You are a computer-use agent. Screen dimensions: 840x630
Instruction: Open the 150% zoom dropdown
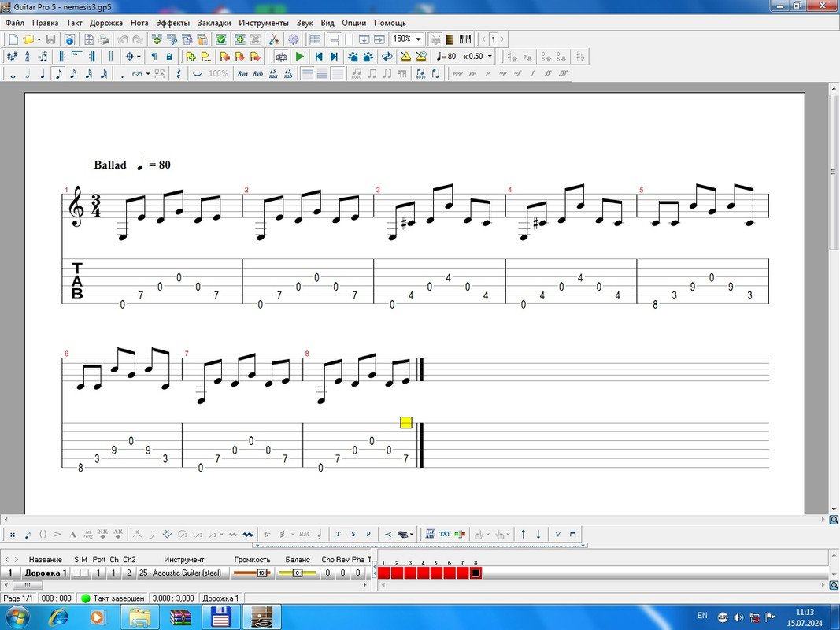pos(418,39)
